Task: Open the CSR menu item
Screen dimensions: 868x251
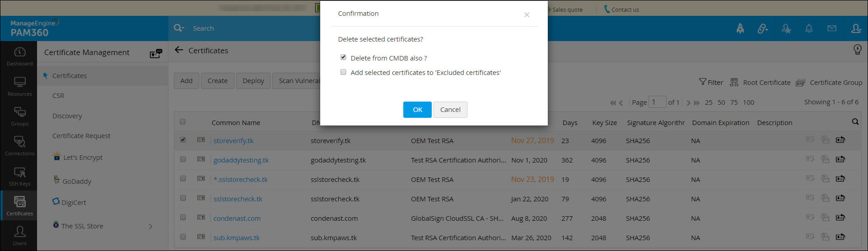Action: (58, 96)
